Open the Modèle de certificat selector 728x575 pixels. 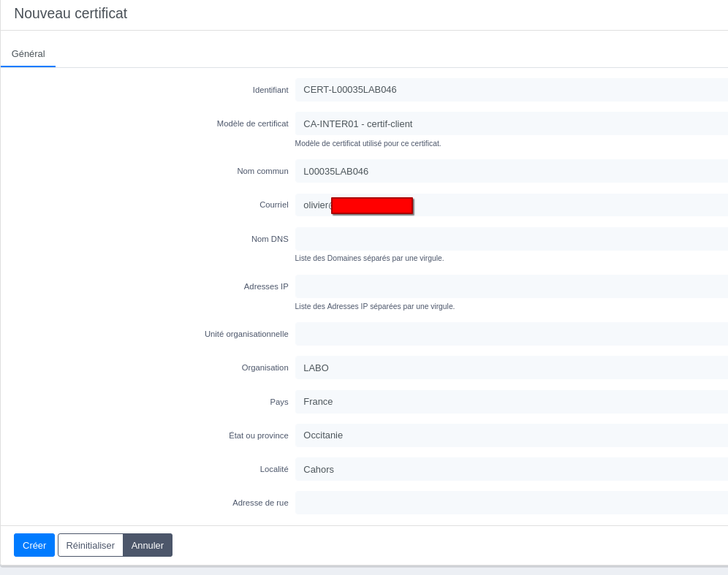point(511,124)
